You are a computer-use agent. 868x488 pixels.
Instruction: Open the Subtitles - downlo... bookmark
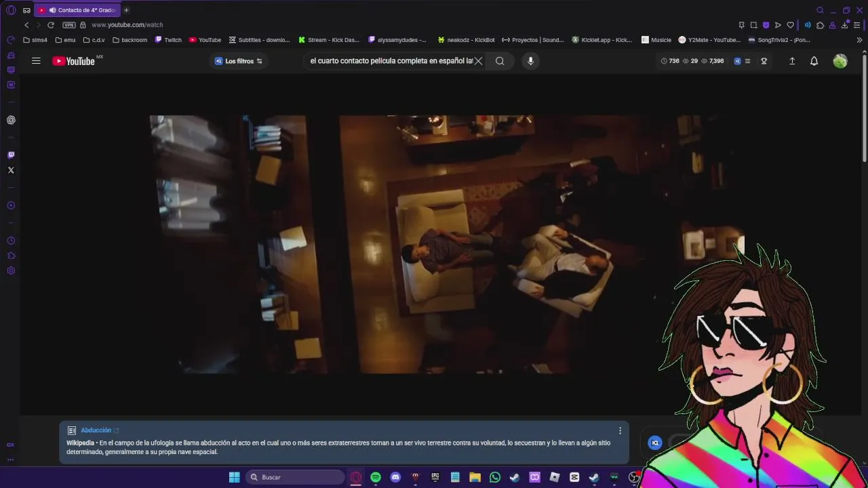click(259, 40)
